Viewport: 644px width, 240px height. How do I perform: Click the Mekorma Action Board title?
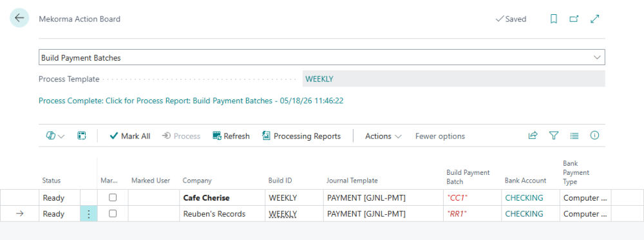[x=79, y=19]
